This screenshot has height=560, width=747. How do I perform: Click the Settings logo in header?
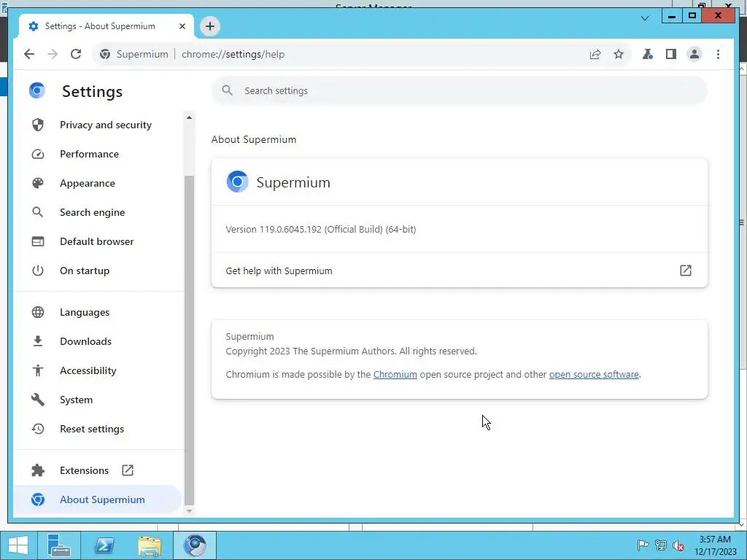pyautogui.click(x=37, y=90)
